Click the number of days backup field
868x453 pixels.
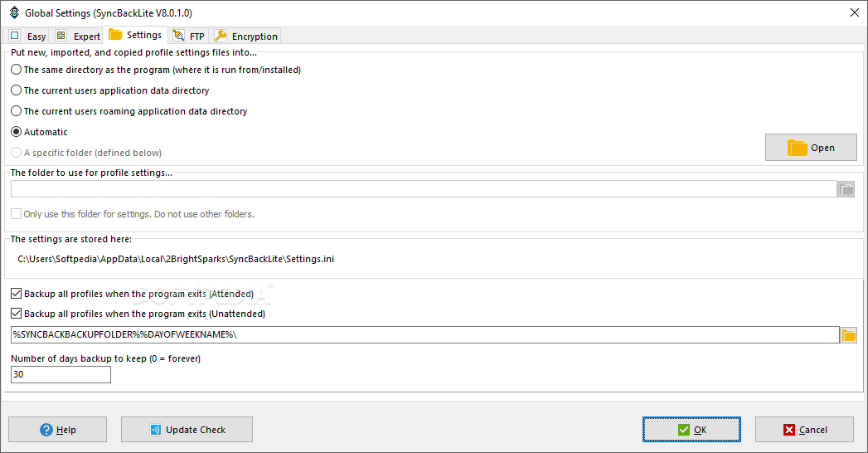61,374
